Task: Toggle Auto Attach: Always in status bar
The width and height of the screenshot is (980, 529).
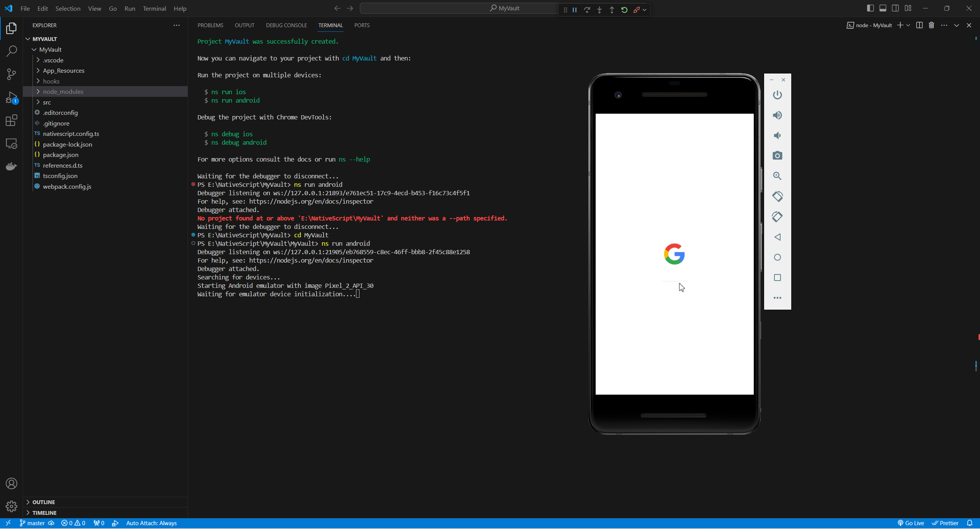Action: pyautogui.click(x=151, y=523)
